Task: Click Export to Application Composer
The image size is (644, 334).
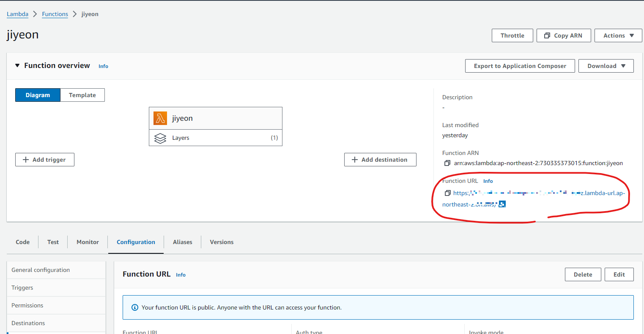Action: (520, 66)
